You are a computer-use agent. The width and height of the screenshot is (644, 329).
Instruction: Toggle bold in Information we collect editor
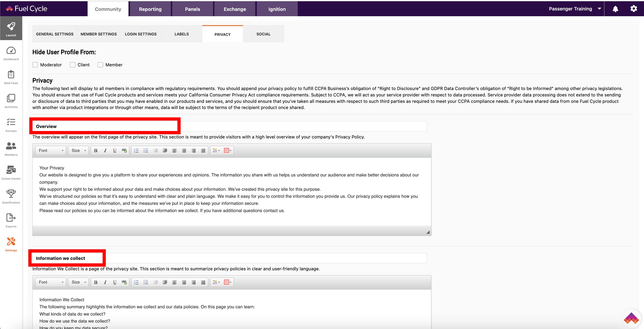(95, 282)
